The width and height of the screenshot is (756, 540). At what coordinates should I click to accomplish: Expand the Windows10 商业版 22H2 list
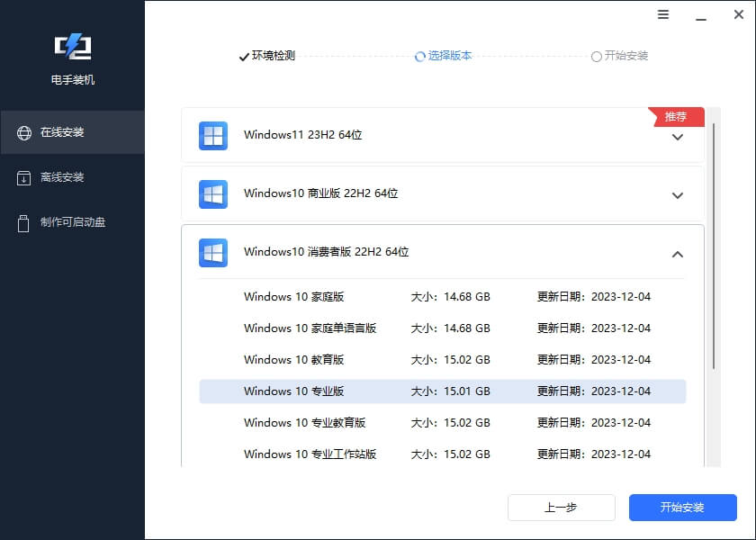click(678, 193)
